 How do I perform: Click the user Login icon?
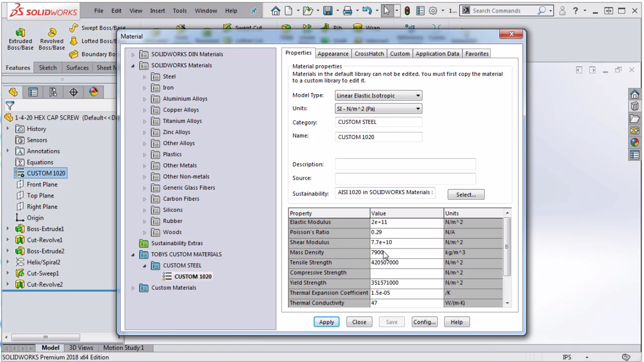[x=563, y=11]
